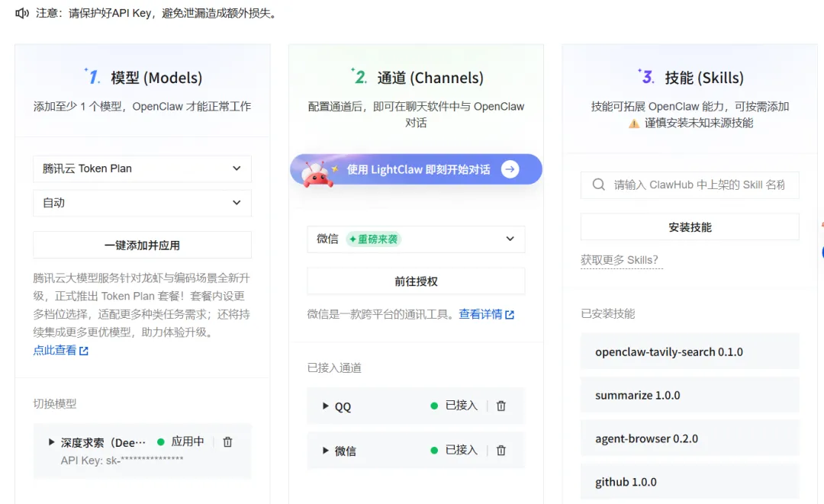Image resolution: width=824 pixels, height=504 pixels.
Task: Delete the QQ channel via trash icon
Action: 501,406
